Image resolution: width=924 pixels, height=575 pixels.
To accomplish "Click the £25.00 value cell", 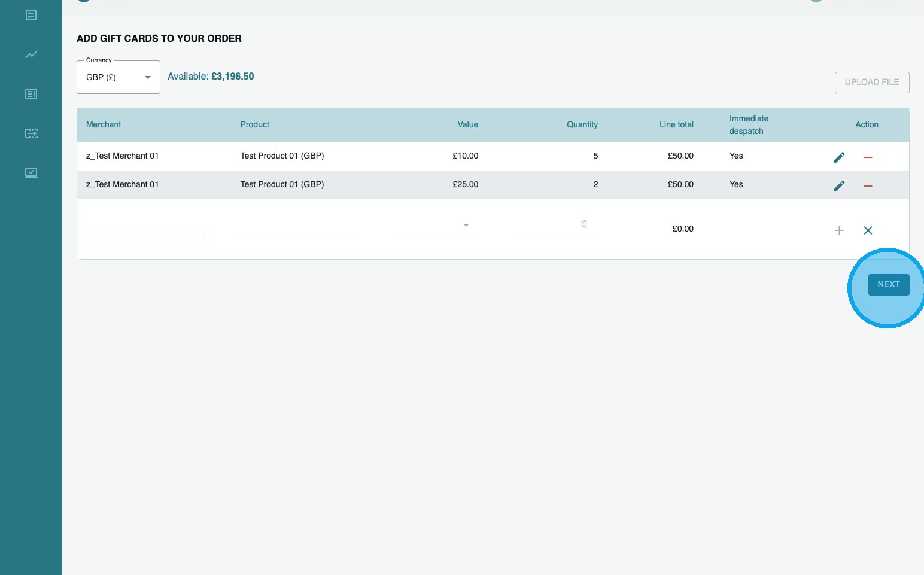I will tap(466, 184).
